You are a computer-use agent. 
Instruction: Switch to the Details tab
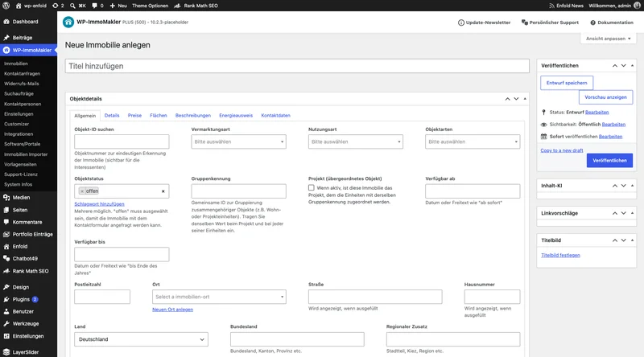[x=112, y=116]
